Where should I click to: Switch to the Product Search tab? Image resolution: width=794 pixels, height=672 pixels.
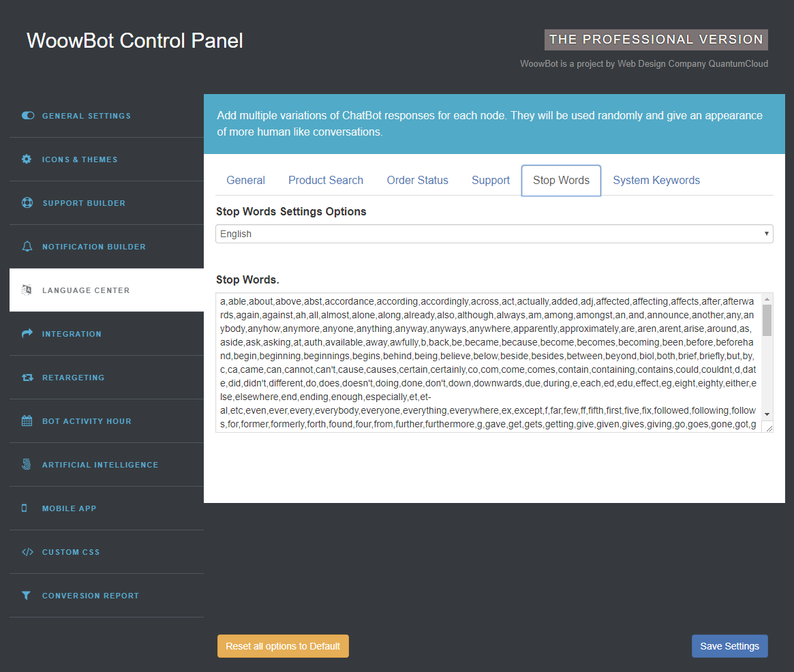tap(326, 181)
